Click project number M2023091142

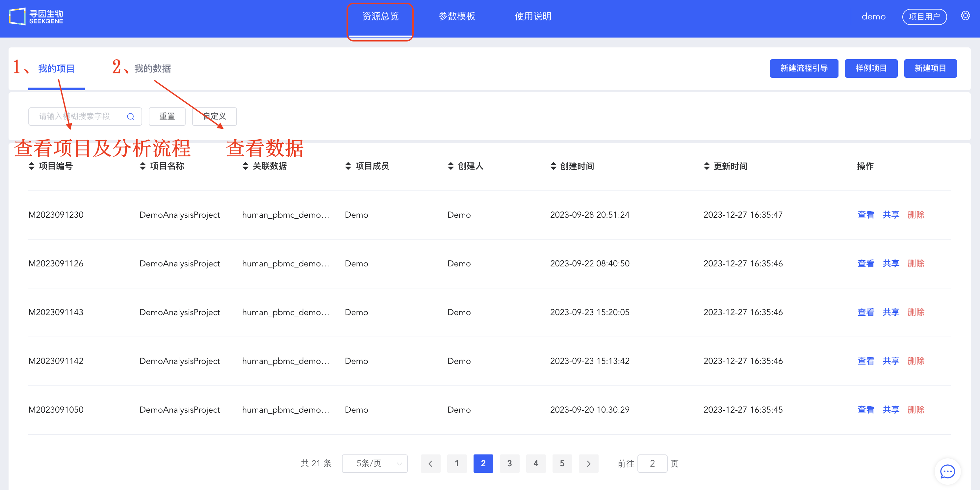(x=56, y=361)
